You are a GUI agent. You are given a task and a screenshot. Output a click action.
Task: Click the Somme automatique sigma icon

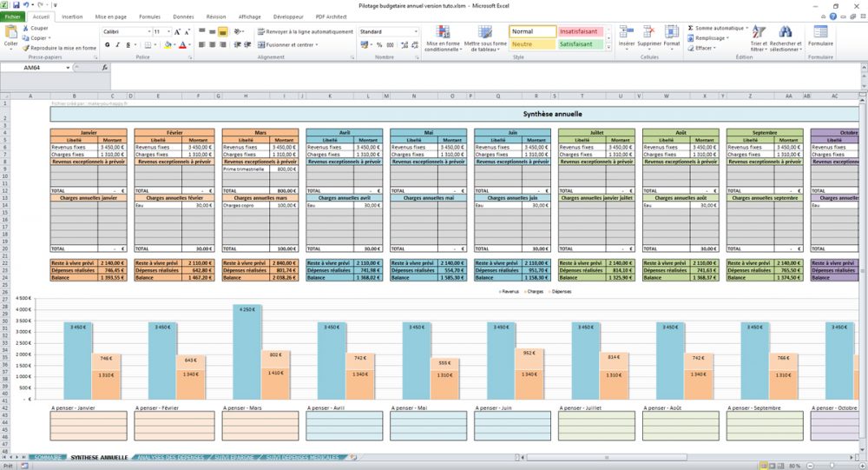point(691,28)
